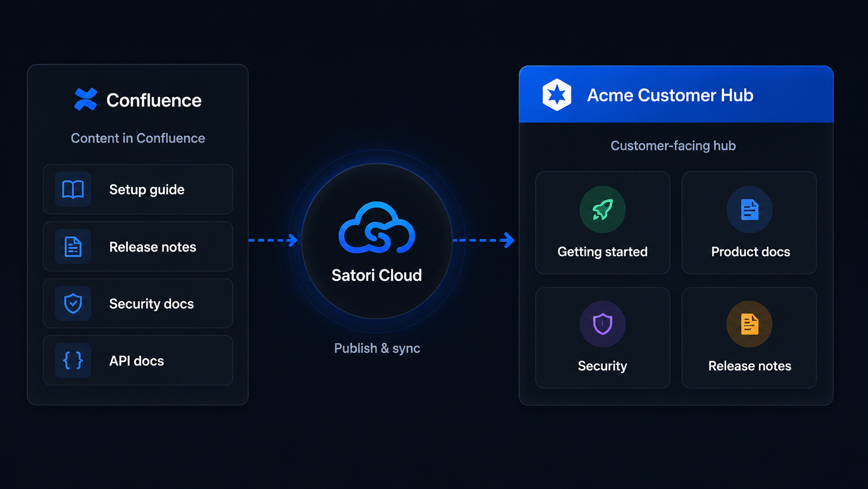Click the "Release notes" label in Customer Hub

pos(750,366)
